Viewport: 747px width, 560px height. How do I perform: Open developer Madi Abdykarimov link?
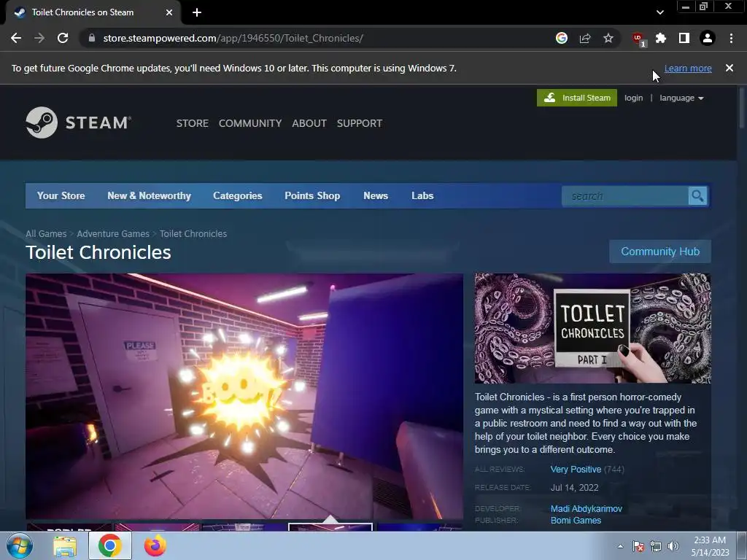coord(587,508)
